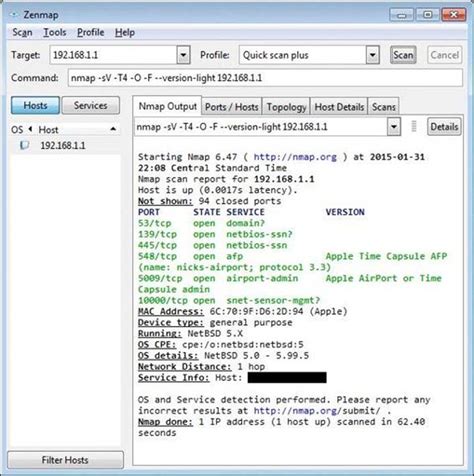Viewport: 474px width, 476px height.
Task: Toggle Host column sort arrow
Action: pos(113,129)
